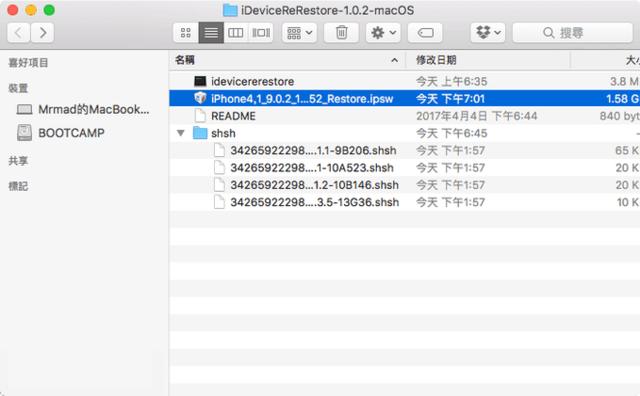Collapse the shsh folder disclosure triangle
The width and height of the screenshot is (640, 396).
[181, 133]
